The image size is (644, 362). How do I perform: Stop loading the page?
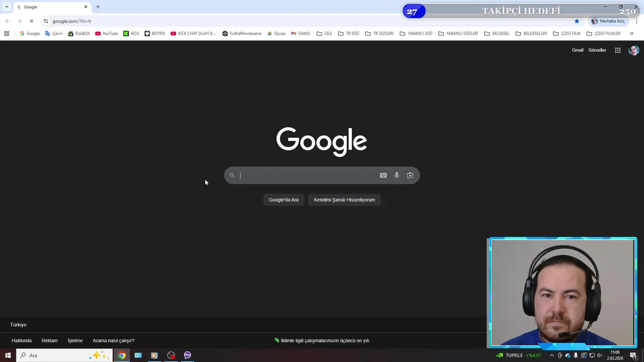pos(31,21)
